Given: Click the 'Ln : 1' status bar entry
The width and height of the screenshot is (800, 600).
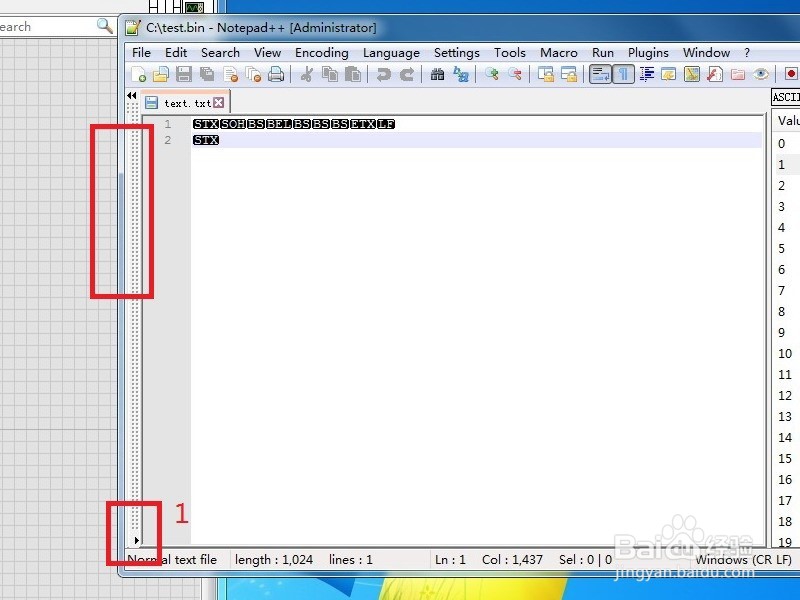Looking at the screenshot, I should click(450, 560).
